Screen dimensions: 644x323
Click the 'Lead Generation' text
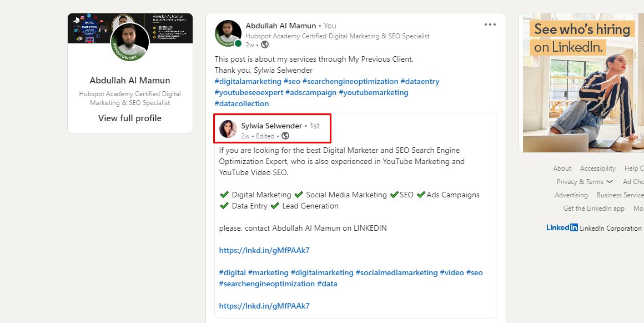[310, 206]
